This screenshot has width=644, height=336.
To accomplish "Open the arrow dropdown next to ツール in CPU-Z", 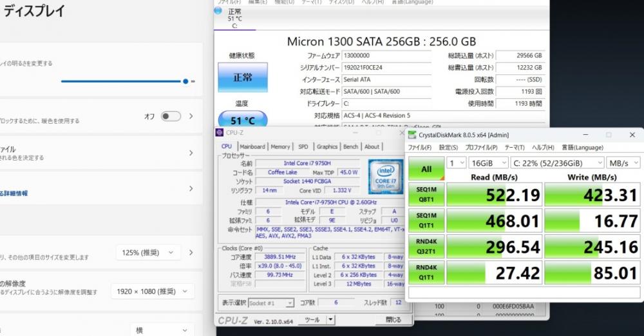I will [x=330, y=319].
